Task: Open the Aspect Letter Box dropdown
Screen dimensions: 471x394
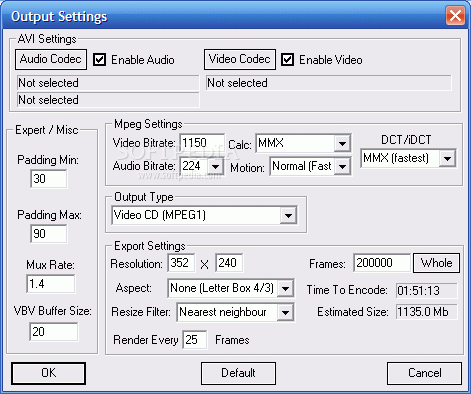Action: pos(285,288)
